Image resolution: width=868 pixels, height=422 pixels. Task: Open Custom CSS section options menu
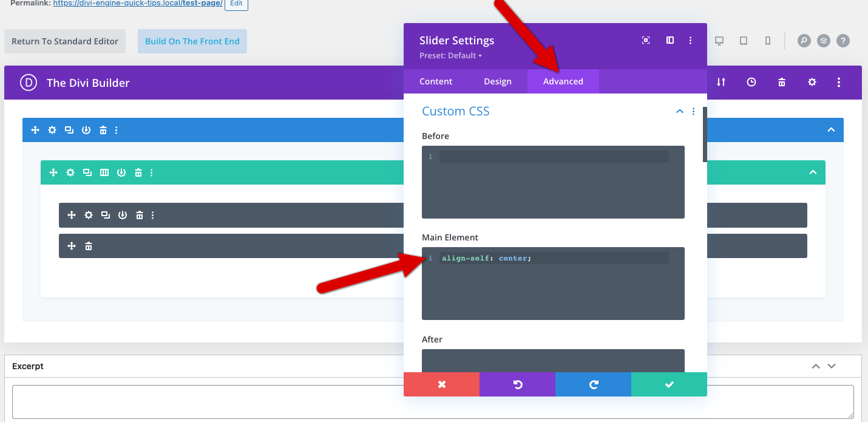[694, 112]
